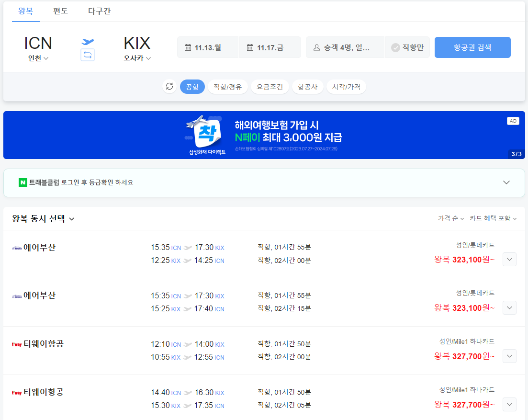Open the 공항 filter chip

[x=192, y=87]
